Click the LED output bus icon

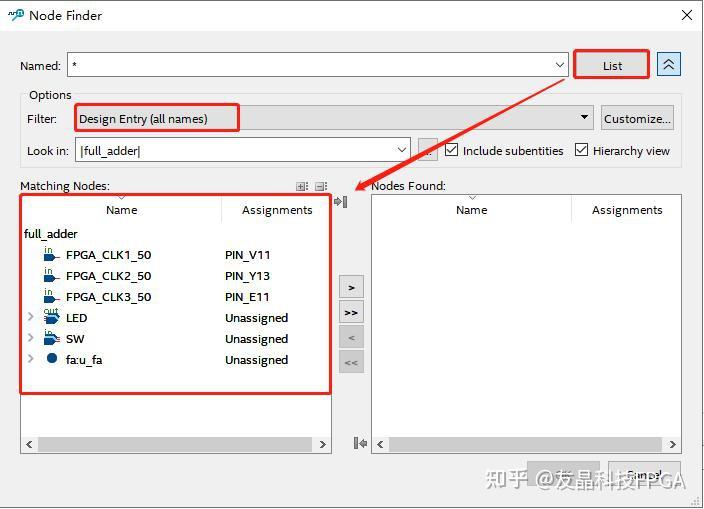(x=51, y=317)
